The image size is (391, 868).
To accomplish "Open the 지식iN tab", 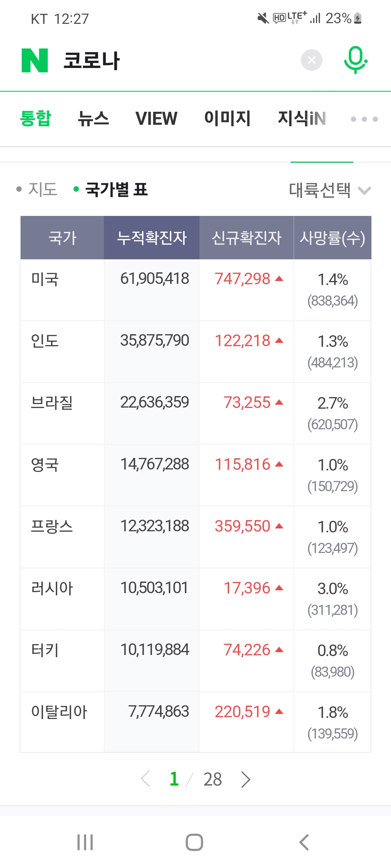I will (302, 118).
